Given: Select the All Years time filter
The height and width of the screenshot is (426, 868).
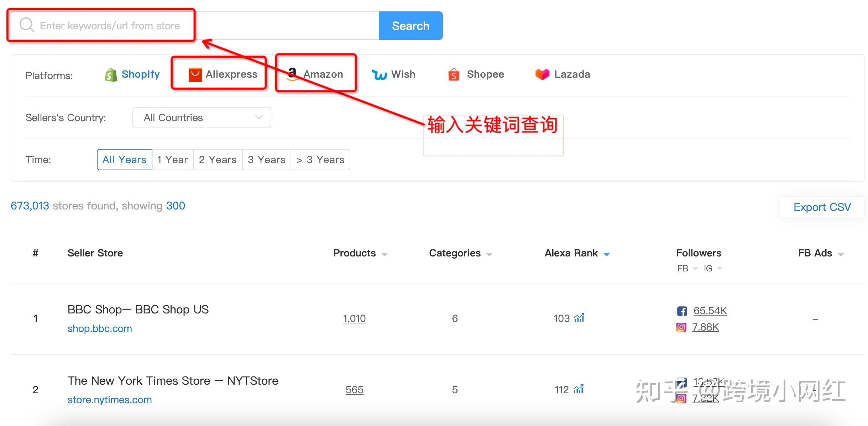Looking at the screenshot, I should click(124, 160).
